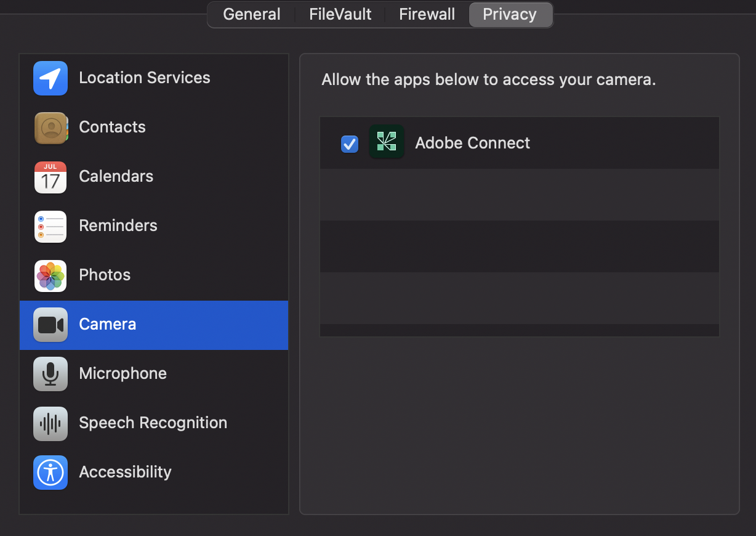The width and height of the screenshot is (756, 536).
Task: Click the Microphone icon
Action: (50, 374)
